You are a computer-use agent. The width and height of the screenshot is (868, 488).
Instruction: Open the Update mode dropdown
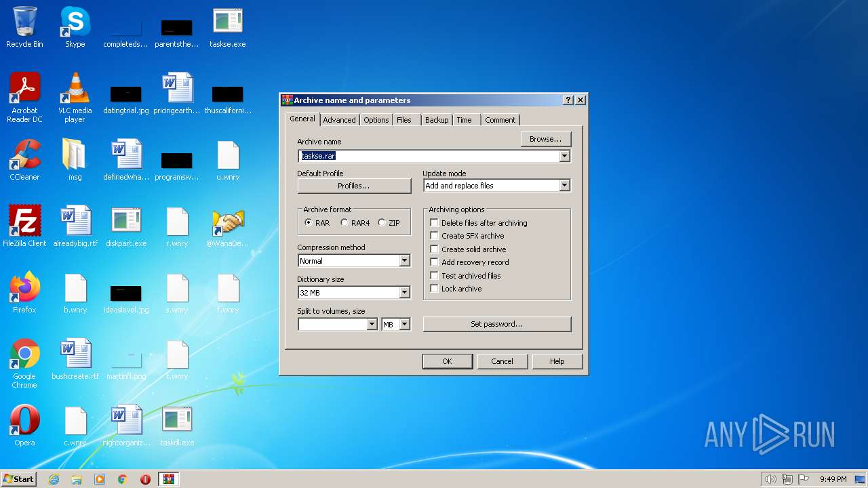564,186
